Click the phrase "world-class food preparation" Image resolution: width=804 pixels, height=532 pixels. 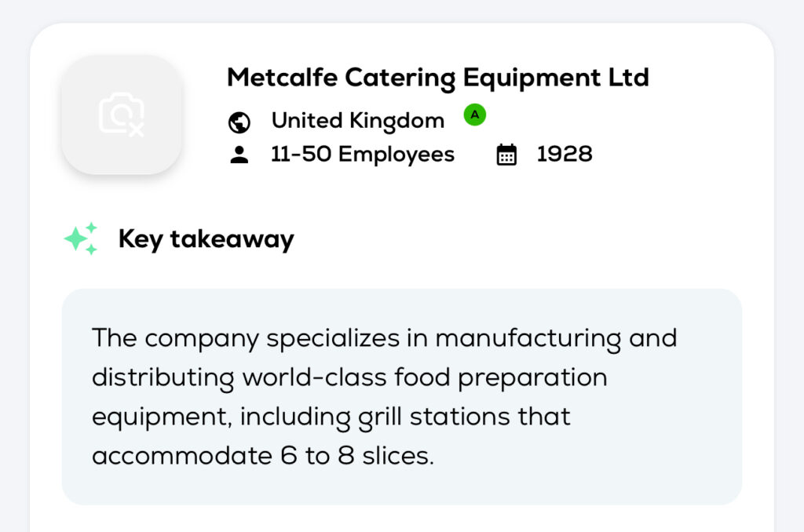coord(425,377)
